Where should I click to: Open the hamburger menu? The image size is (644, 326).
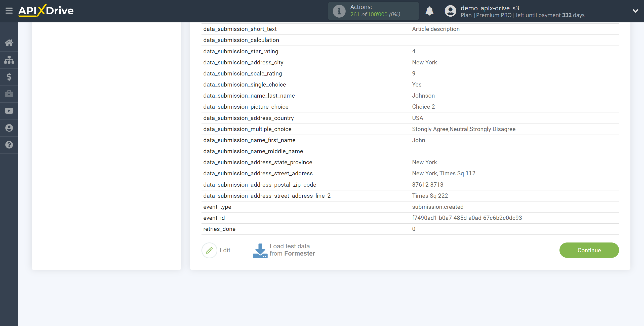tap(9, 11)
